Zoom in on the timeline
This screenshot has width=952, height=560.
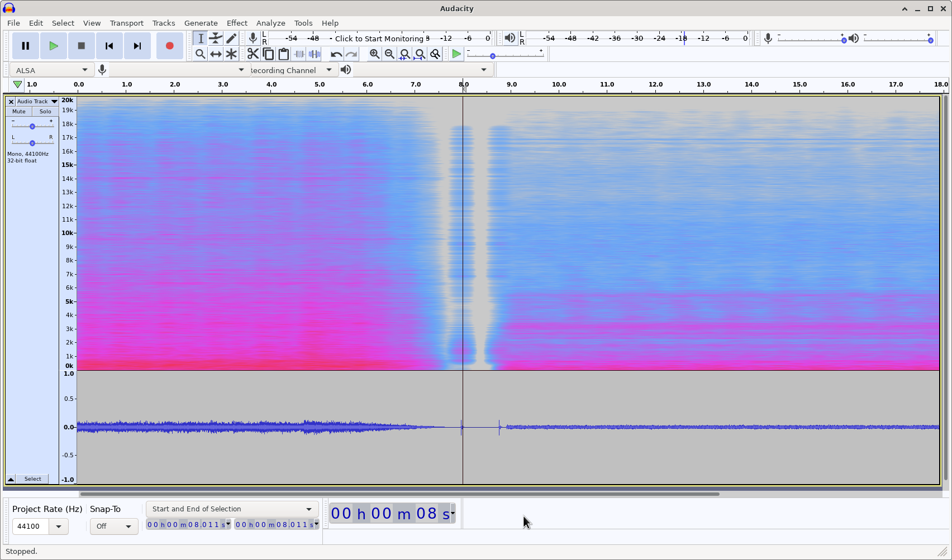pos(374,54)
